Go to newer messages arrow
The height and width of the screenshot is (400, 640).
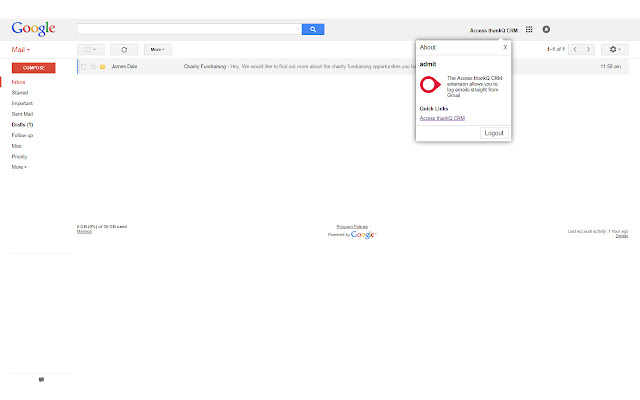pos(575,49)
